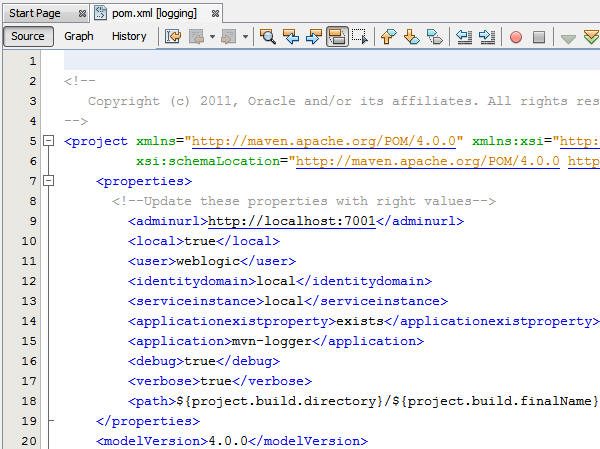Switch to Source view
This screenshot has height=449, width=600.
(28, 36)
